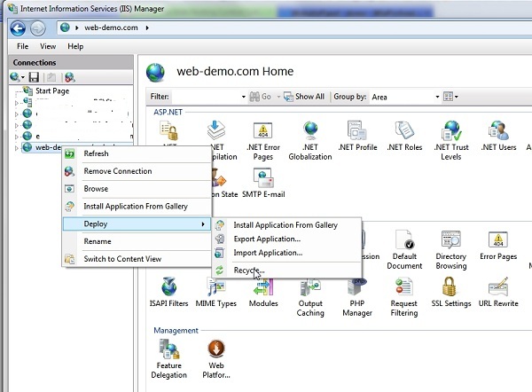Image resolution: width=532 pixels, height=392 pixels.
Task: Click the Back navigation arrow
Action: click(x=18, y=28)
